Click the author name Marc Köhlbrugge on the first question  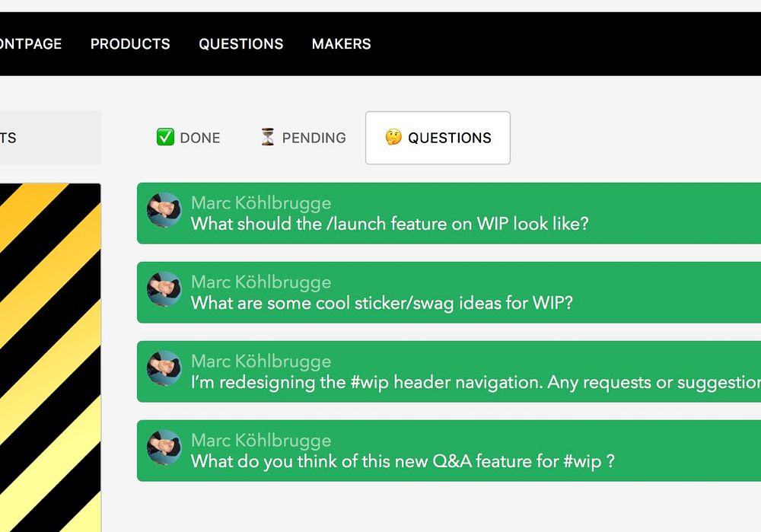coord(260,202)
